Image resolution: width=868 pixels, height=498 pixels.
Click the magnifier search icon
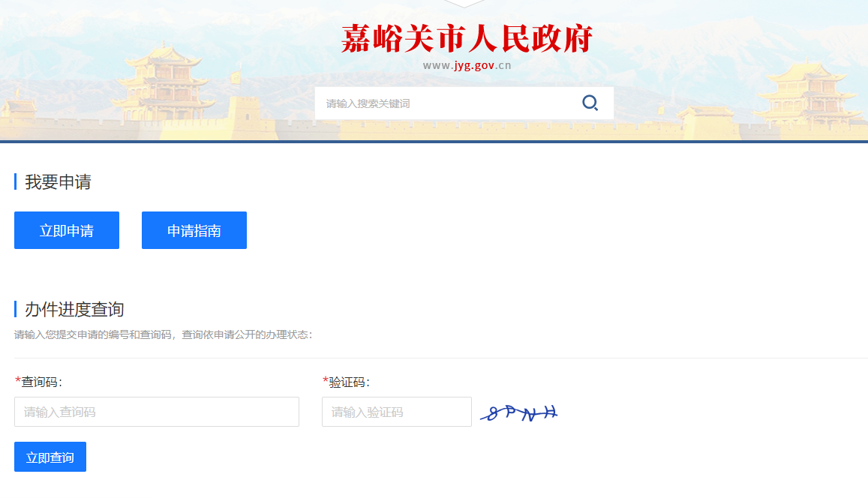pos(590,103)
